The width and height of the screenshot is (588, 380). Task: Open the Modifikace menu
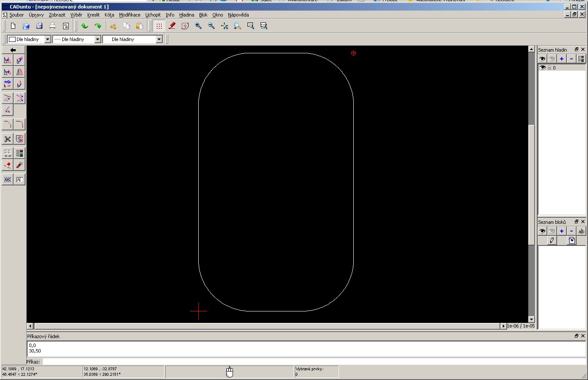[x=130, y=15]
